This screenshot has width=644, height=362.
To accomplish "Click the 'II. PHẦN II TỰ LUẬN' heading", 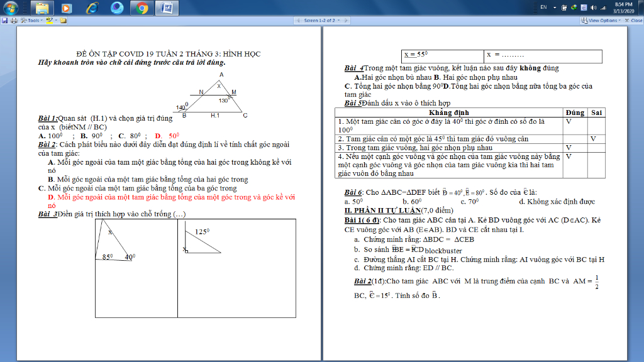I will (383, 211).
